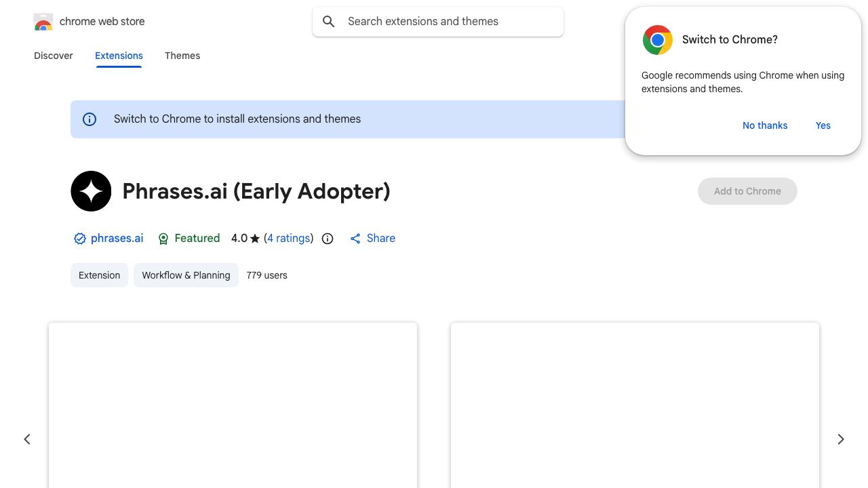
Task: Open the 4 ratings link
Action: pyautogui.click(x=289, y=239)
